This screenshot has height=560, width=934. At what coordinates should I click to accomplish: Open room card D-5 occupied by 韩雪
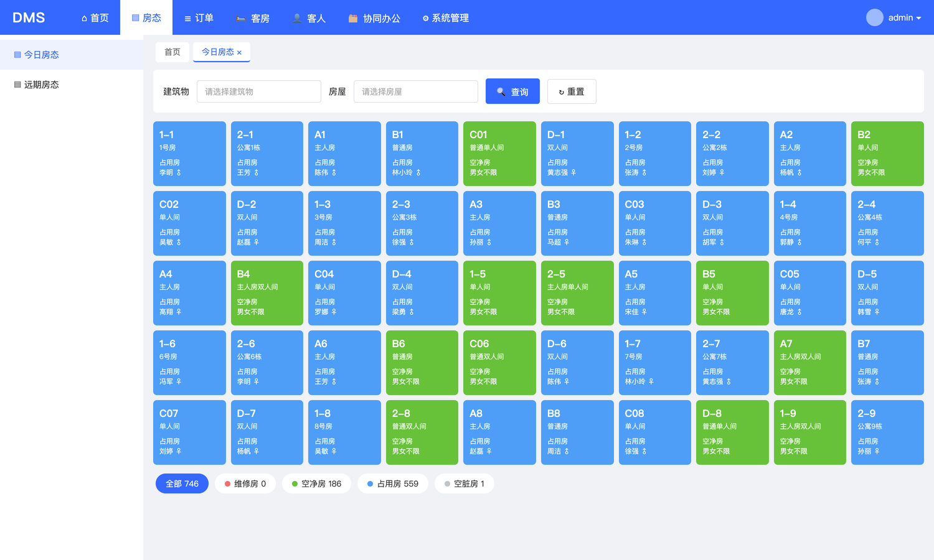(887, 293)
